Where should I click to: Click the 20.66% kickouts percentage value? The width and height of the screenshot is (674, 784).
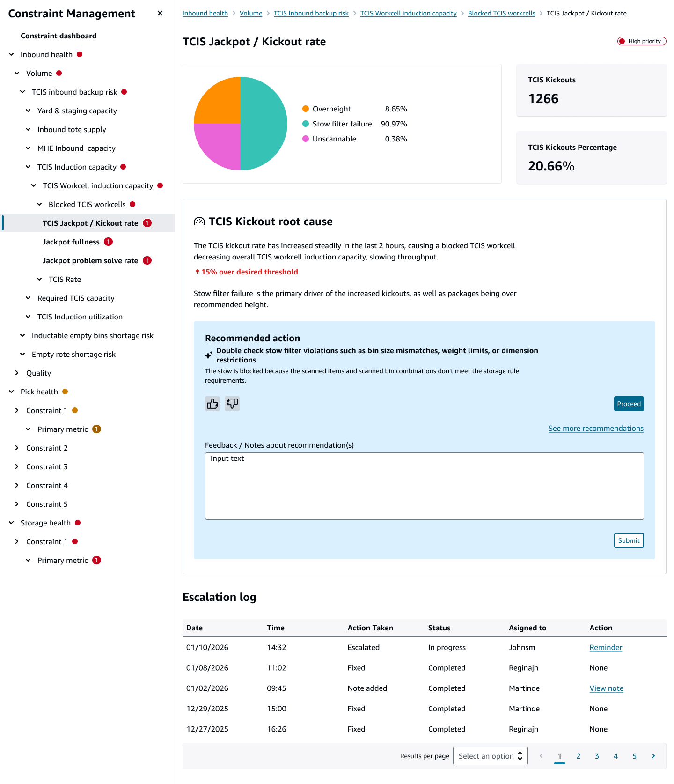click(551, 166)
